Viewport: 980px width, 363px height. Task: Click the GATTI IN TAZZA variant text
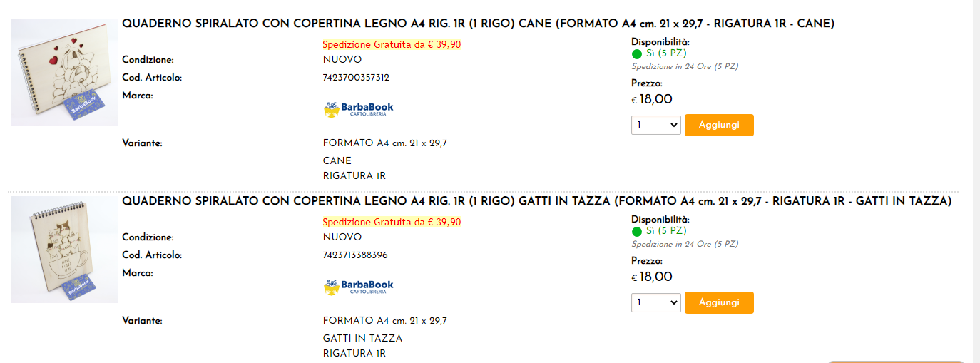pos(362,338)
